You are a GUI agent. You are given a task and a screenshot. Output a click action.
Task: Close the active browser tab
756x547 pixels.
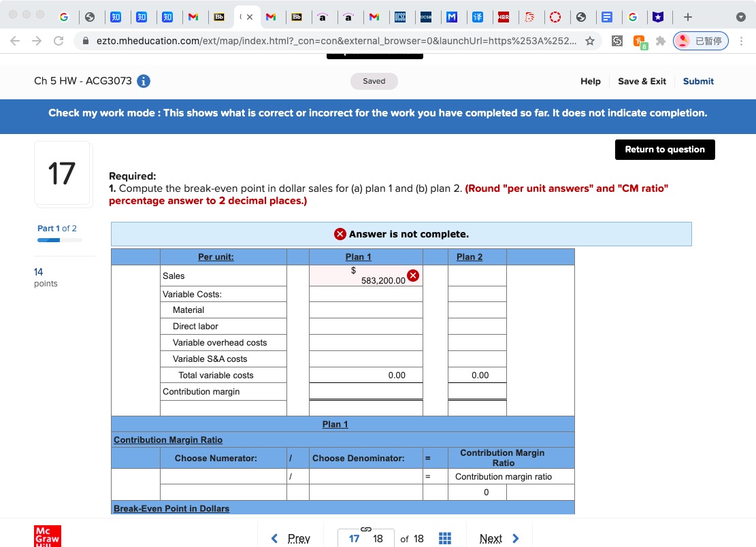249,17
